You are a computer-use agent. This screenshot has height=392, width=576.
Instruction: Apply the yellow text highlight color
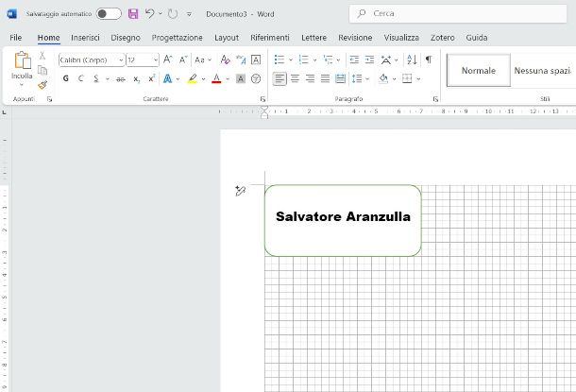pyautogui.click(x=192, y=78)
